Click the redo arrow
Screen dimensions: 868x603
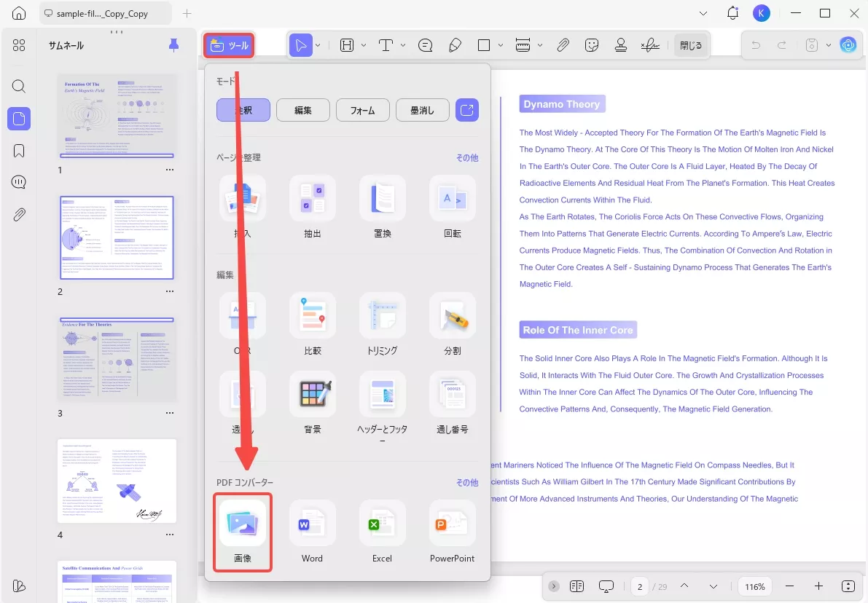[782, 45]
